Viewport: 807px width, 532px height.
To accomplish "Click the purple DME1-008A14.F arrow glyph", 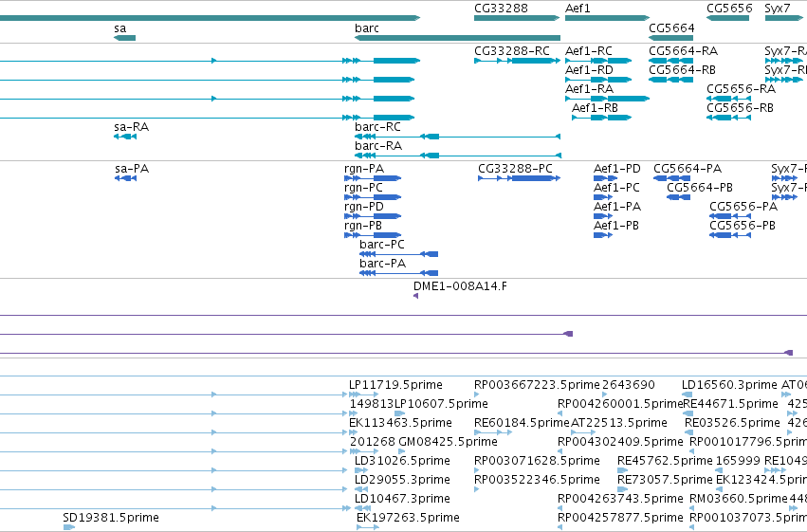I will point(416,296).
